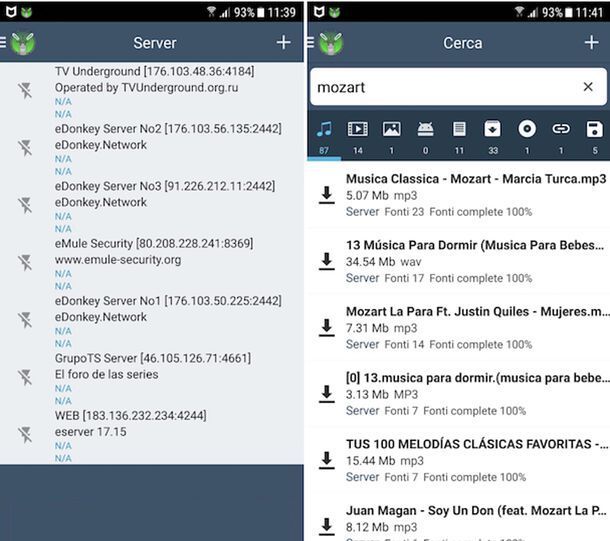
Task: Clear the mozart search text
Action: [x=588, y=87]
